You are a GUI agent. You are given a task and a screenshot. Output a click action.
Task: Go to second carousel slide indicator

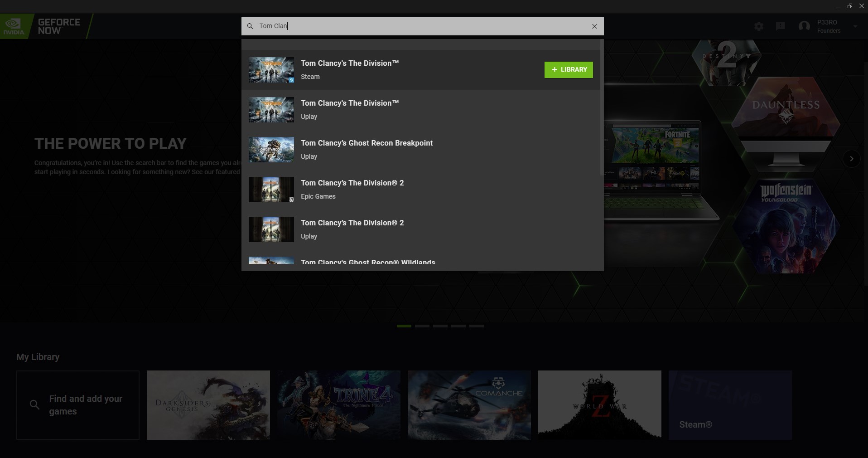point(422,326)
